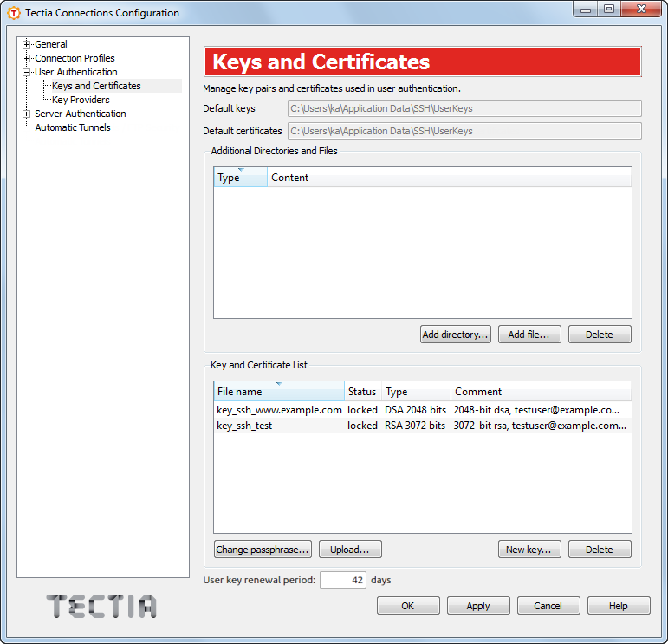Click Delete under Additional Directories and Files
The height and width of the screenshot is (644, 668).
[x=600, y=335]
